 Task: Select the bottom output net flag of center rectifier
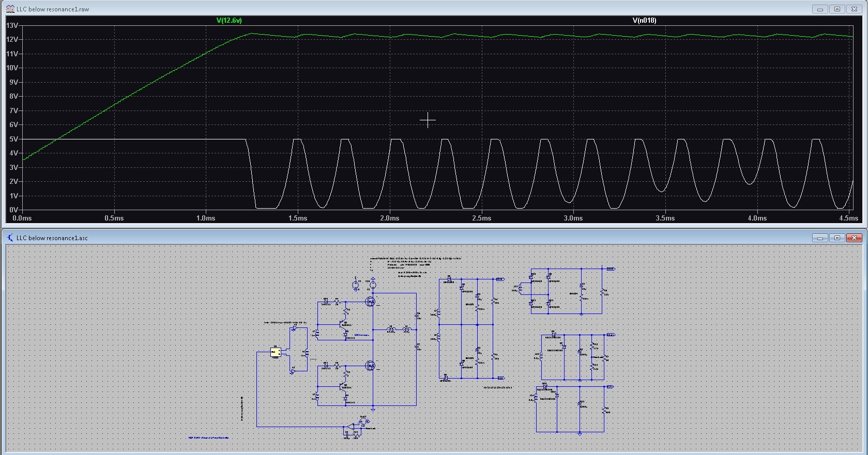(x=501, y=378)
